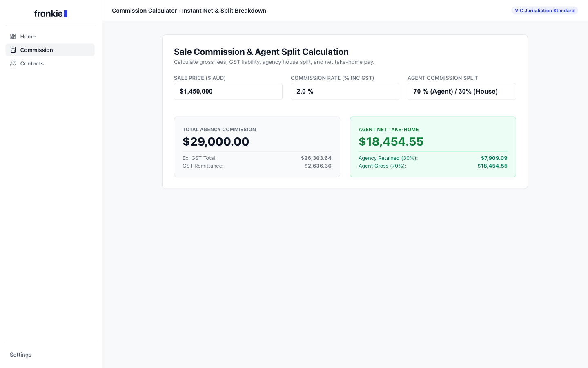
Task: Click the GST Remittance label
Action: tap(203, 166)
